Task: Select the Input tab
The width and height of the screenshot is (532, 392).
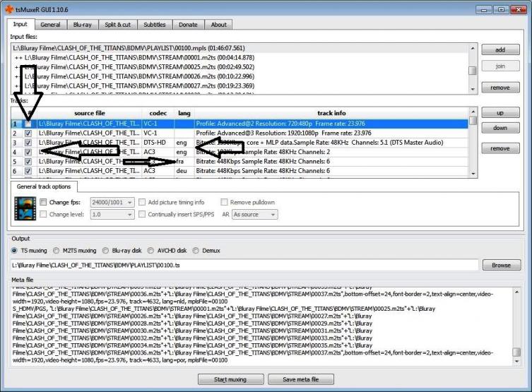Action: click(x=20, y=24)
